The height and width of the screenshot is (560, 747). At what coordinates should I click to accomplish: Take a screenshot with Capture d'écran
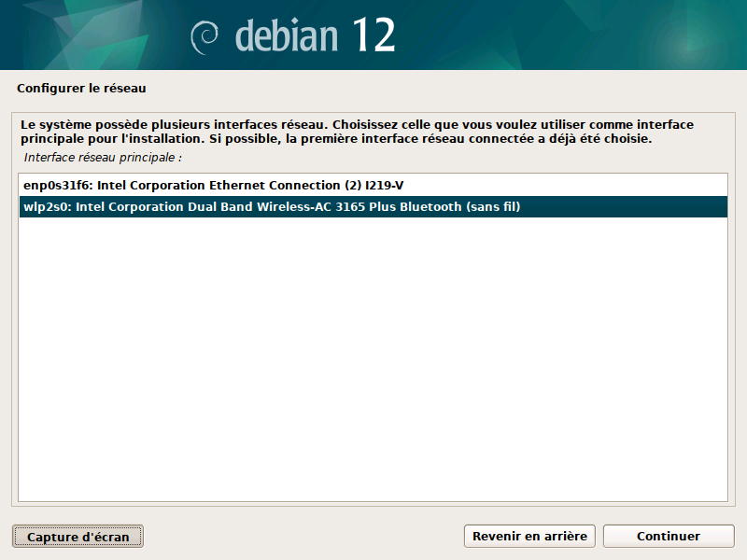point(78,537)
